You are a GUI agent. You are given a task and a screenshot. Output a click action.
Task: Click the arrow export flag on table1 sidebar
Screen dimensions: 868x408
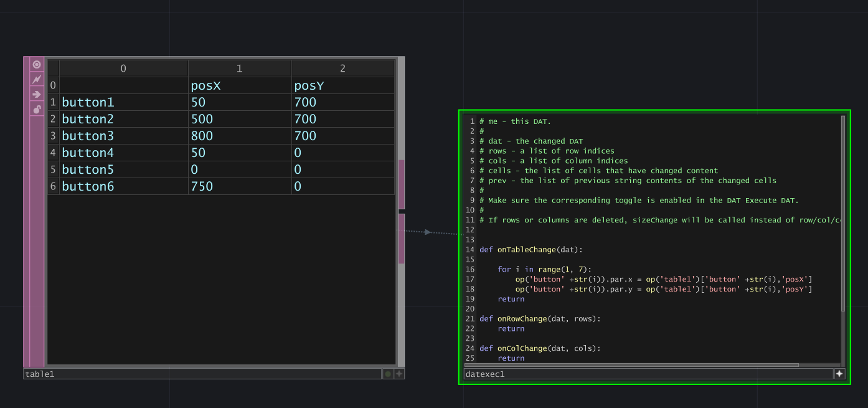(36, 94)
